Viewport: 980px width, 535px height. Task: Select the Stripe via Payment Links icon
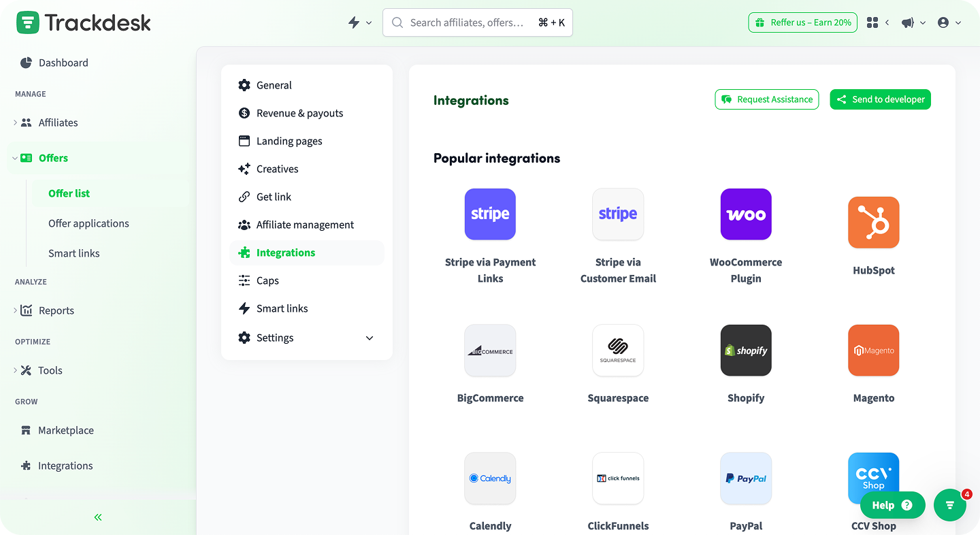490,214
